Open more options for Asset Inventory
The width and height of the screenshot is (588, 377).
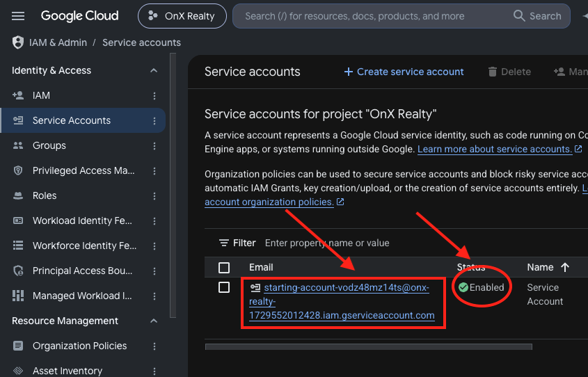point(154,371)
